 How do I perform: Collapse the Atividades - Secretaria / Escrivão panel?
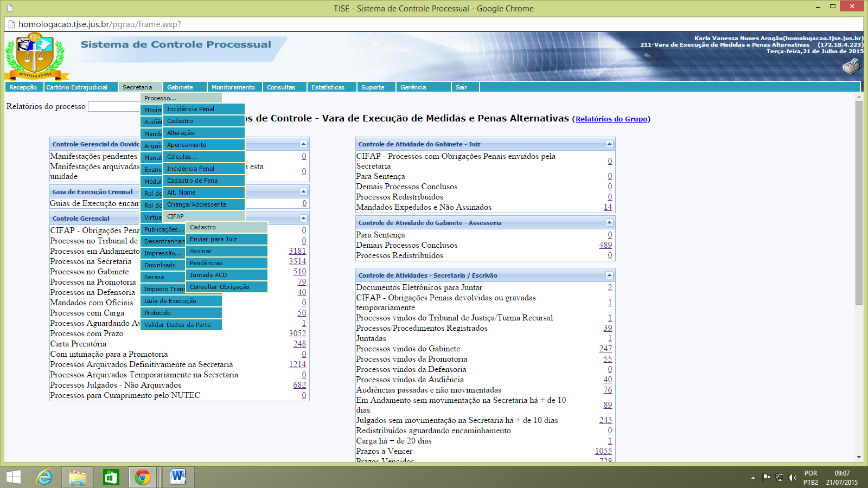click(609, 275)
